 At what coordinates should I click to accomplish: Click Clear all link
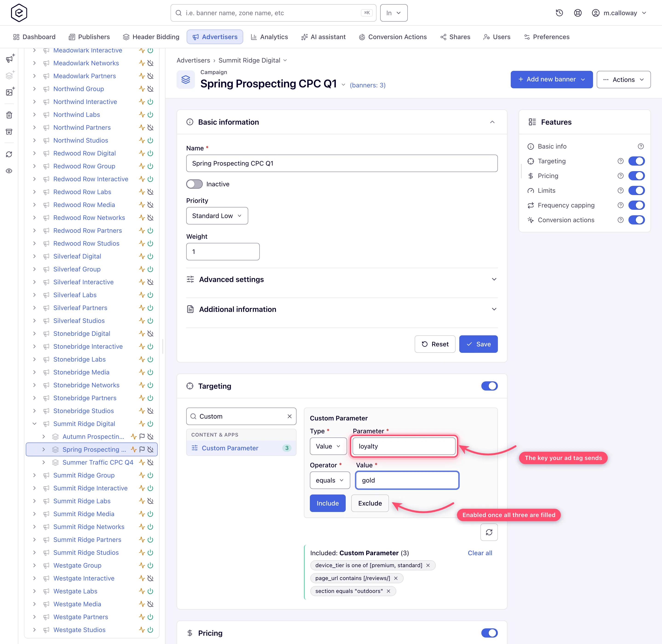(480, 553)
